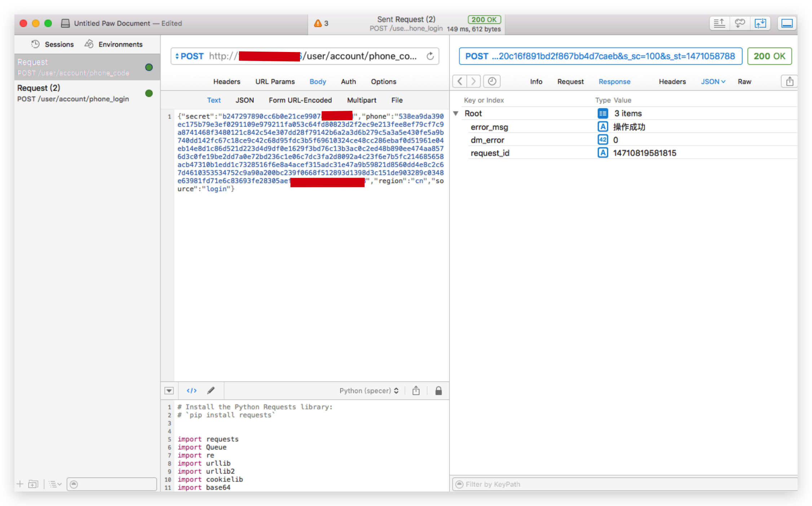
Task: Select the Form URL-Encoded body tab
Action: point(300,100)
